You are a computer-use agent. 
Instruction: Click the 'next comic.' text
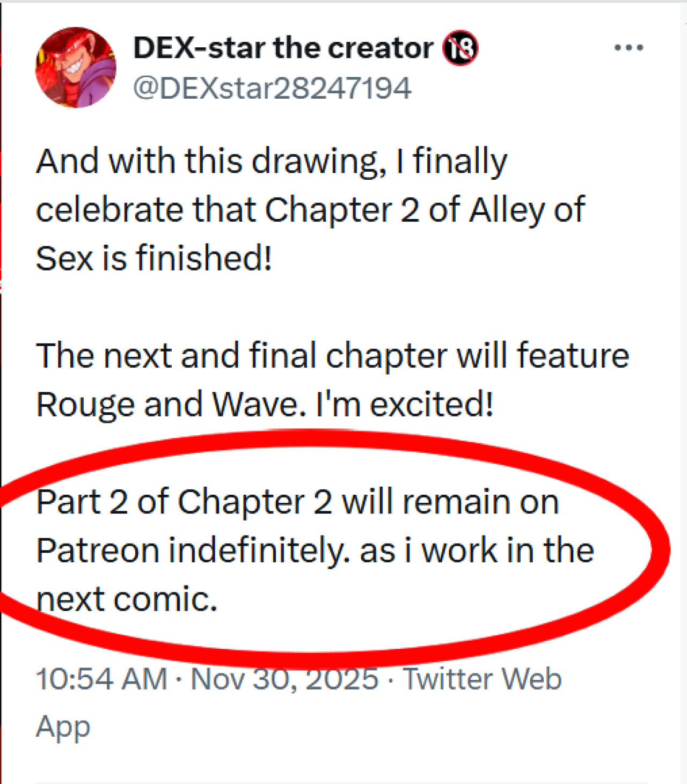tap(127, 599)
